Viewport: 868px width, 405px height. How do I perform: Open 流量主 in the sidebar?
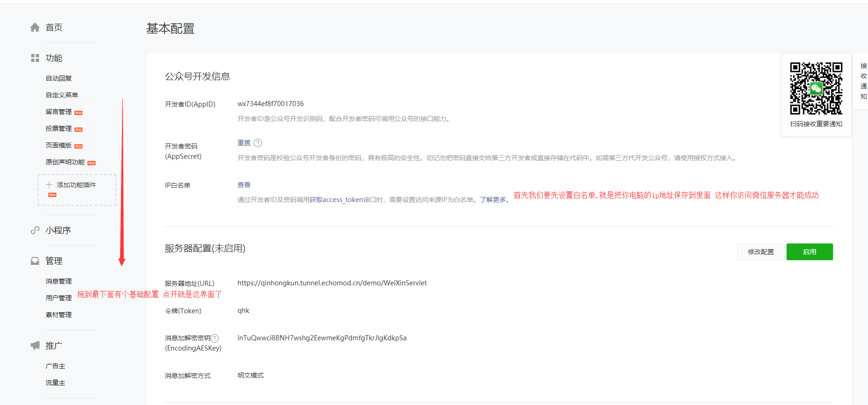[x=55, y=383]
